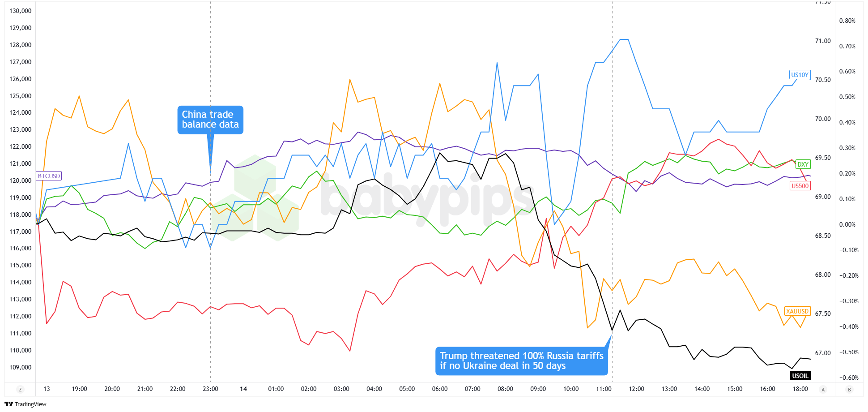This screenshot has width=868, height=412.
Task: Select the XAUUSD series label
Action: pyautogui.click(x=797, y=311)
